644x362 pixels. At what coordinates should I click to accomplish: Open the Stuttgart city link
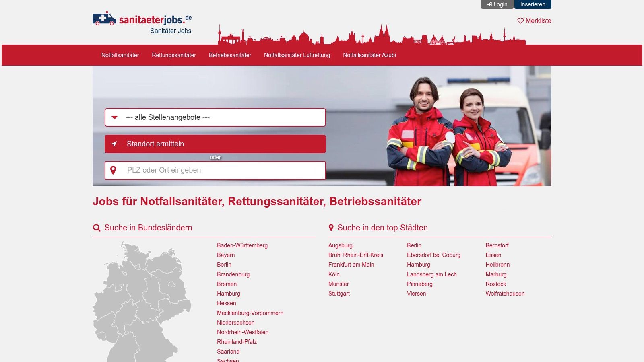(x=339, y=294)
